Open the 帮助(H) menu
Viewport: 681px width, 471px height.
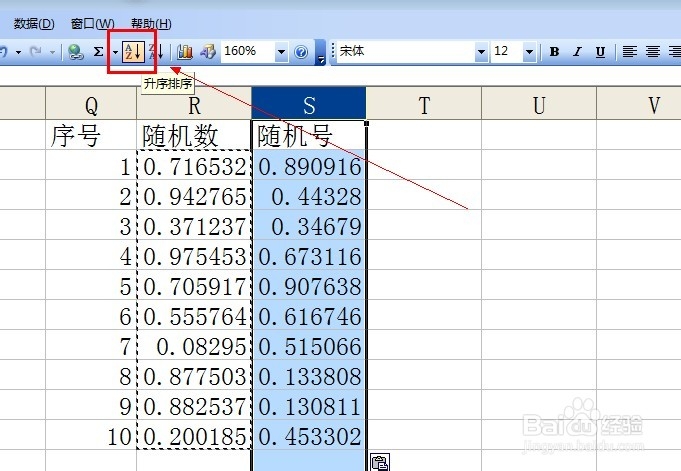(151, 23)
